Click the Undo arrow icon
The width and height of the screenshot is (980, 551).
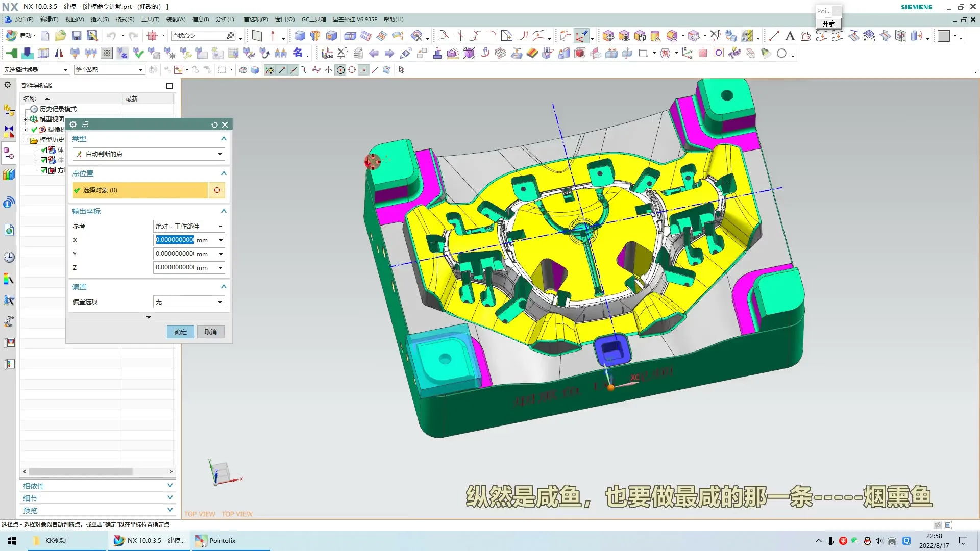coord(111,36)
